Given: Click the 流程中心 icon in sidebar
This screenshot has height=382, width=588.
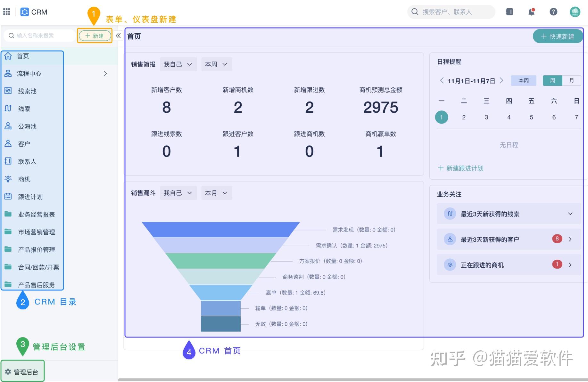Looking at the screenshot, I should pyautogui.click(x=8, y=74).
